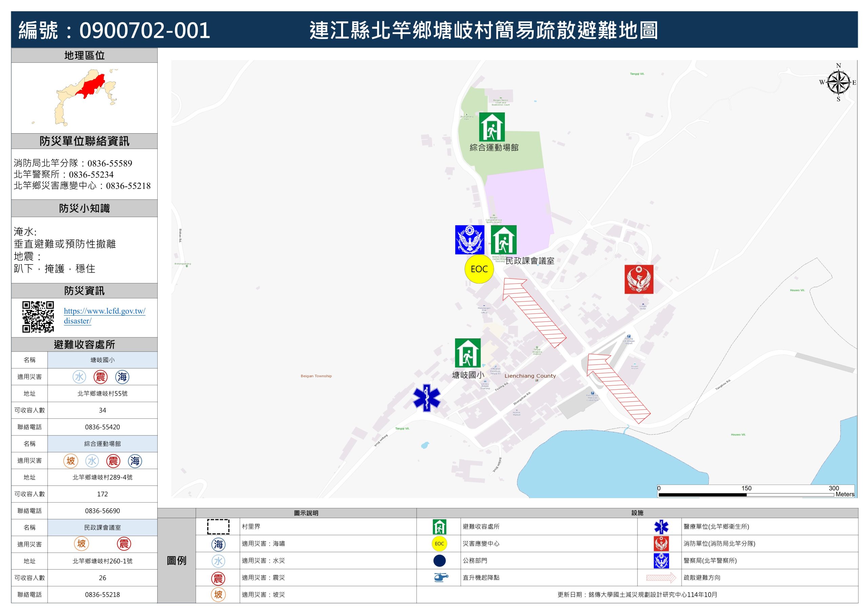Click the 坡 icon in the legend

tap(218, 594)
